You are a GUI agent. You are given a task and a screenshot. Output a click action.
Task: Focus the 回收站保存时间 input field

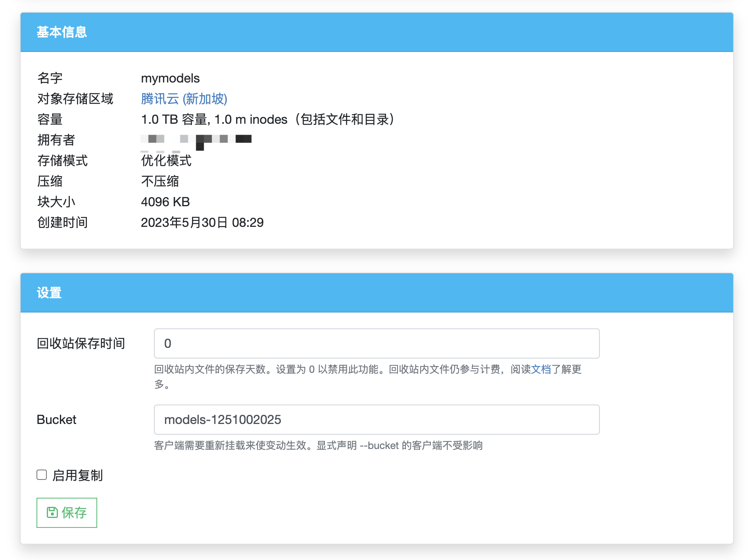coord(376,343)
